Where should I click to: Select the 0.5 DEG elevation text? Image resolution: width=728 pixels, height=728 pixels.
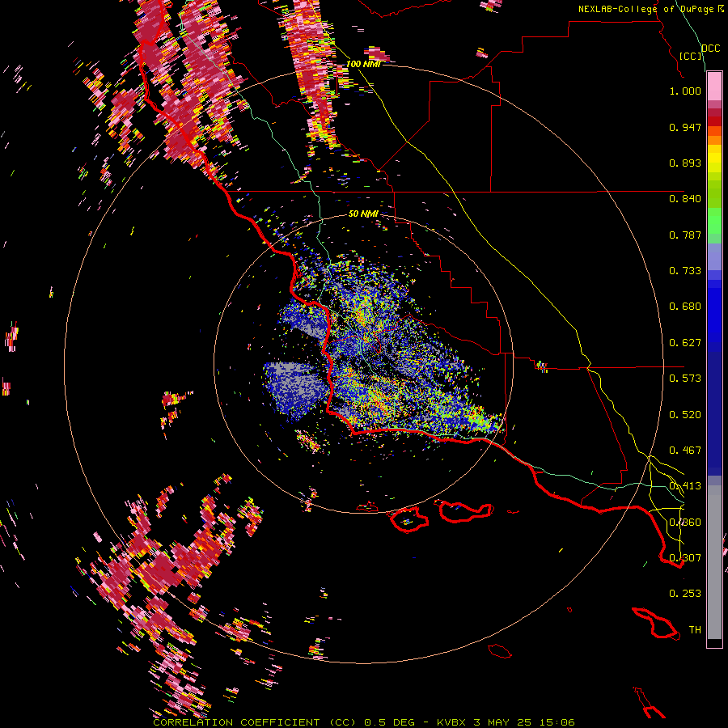(x=391, y=722)
